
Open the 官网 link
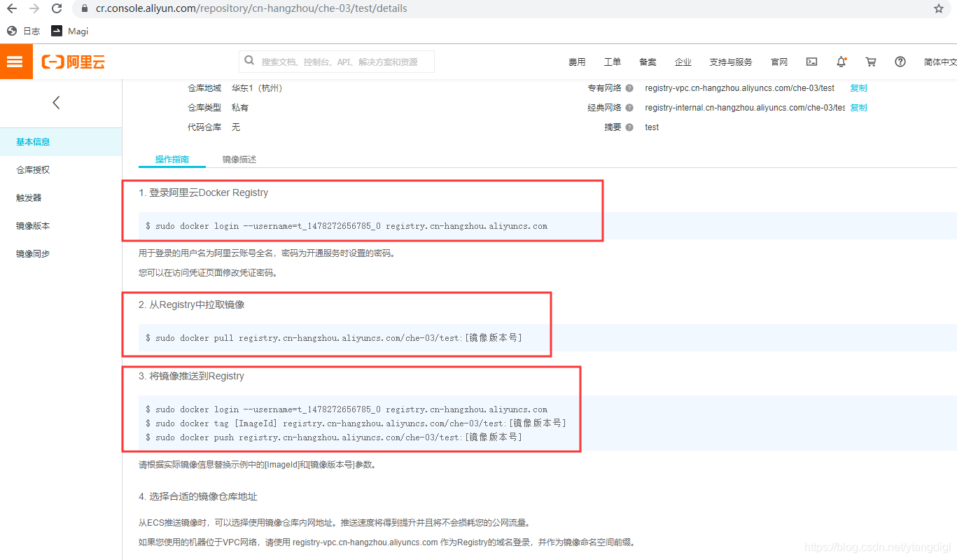(779, 62)
